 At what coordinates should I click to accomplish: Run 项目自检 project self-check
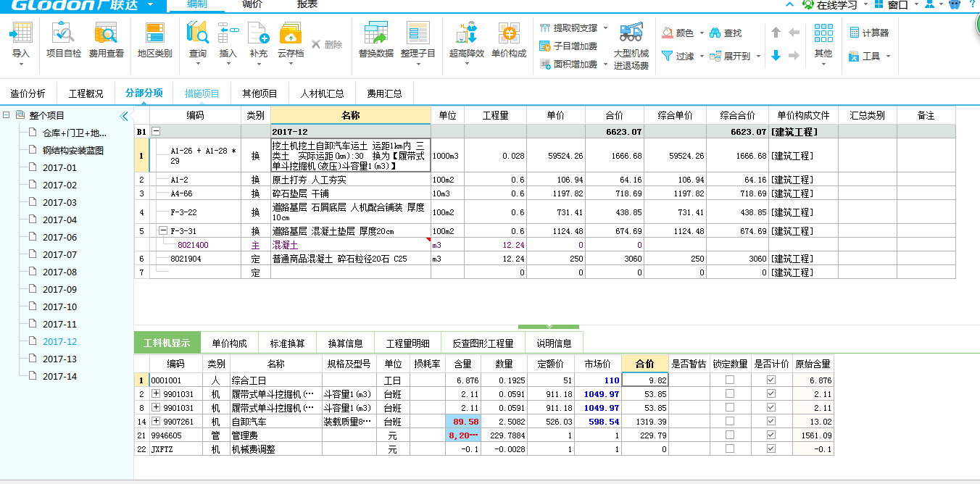click(x=64, y=41)
